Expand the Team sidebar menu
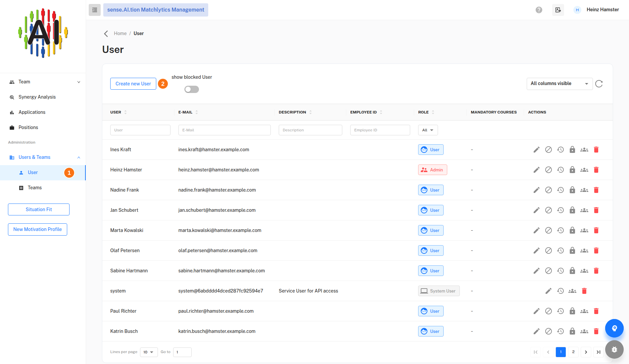 pyautogui.click(x=43, y=82)
